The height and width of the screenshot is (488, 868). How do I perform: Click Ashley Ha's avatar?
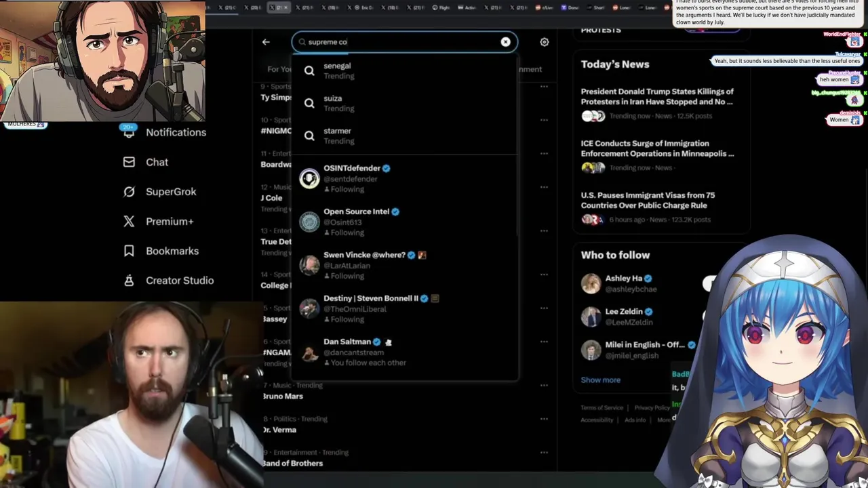[x=591, y=283]
